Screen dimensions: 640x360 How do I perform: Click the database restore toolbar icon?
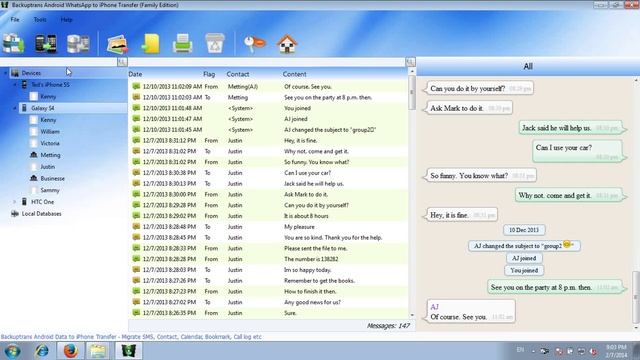[78, 44]
